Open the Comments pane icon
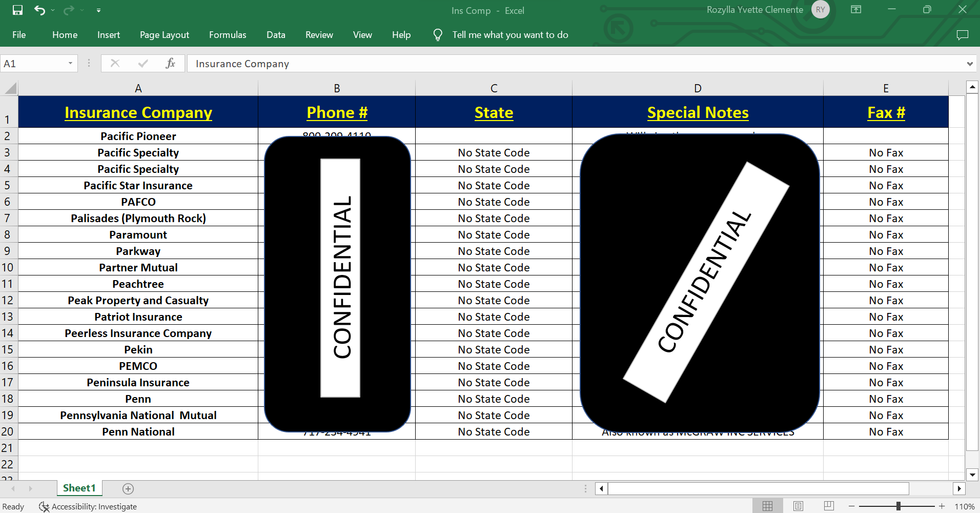Image resolution: width=980 pixels, height=513 pixels. [x=963, y=35]
